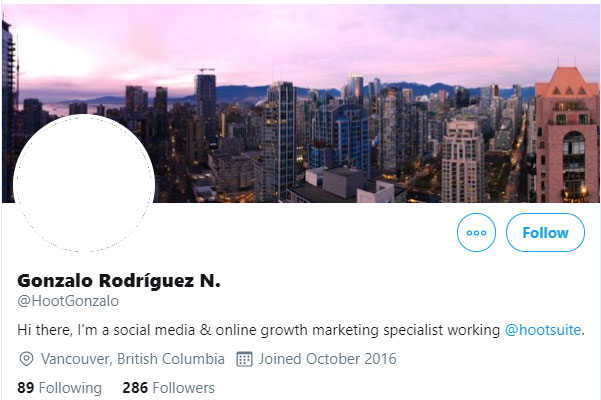Click the 286 follower count number
Viewport: 601px width, 400px height.
(x=135, y=388)
